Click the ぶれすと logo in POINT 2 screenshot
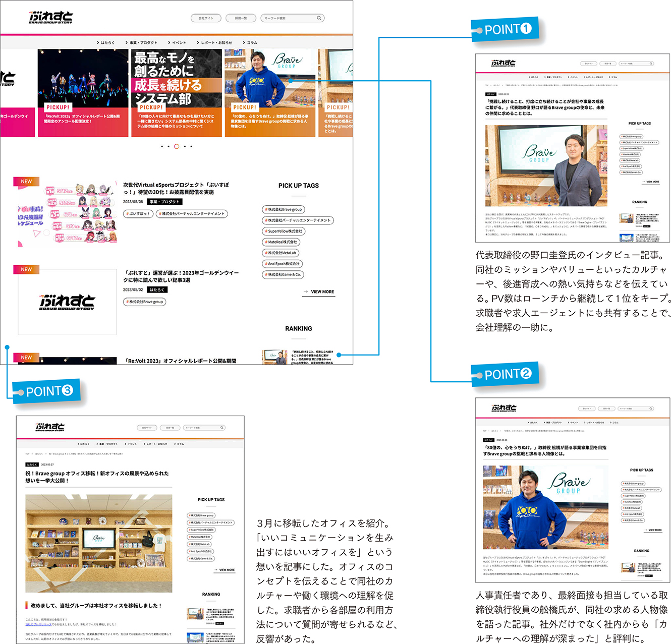 tap(504, 408)
